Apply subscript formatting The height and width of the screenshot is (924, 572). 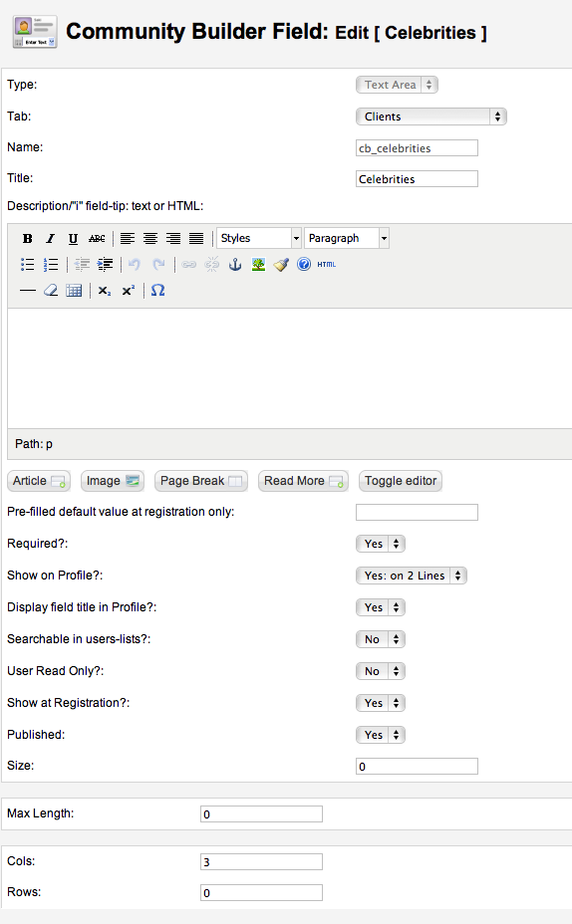pos(105,291)
